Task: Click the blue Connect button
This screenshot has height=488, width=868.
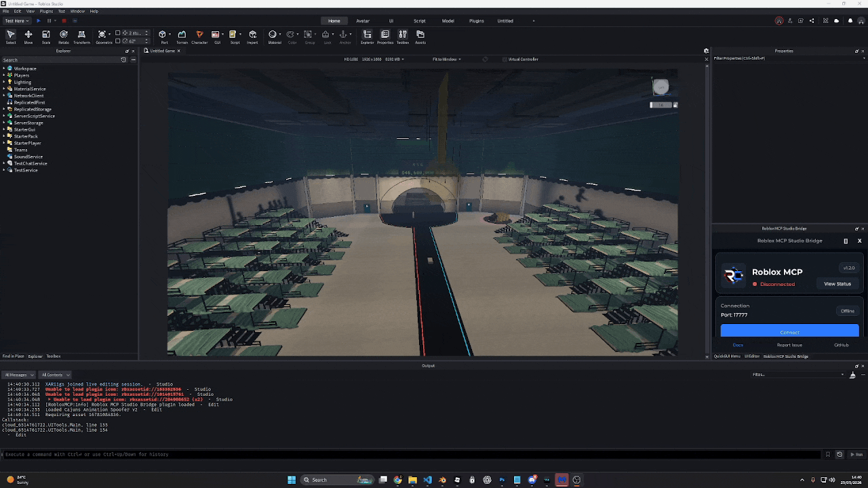Action: pyautogui.click(x=789, y=331)
